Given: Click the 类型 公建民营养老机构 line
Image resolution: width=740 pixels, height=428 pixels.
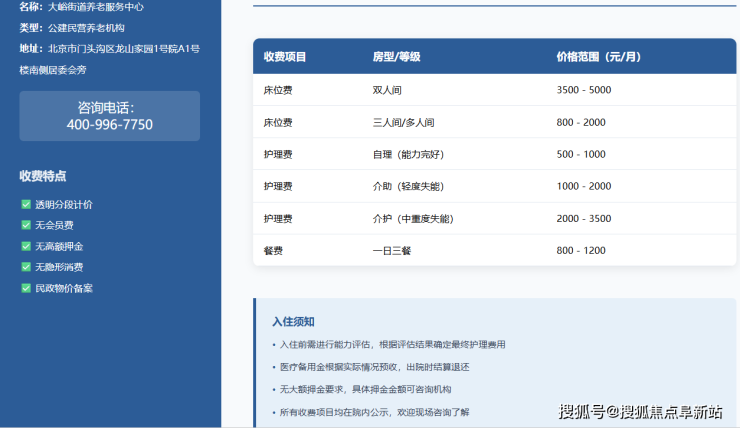Looking at the screenshot, I should click(x=72, y=28).
